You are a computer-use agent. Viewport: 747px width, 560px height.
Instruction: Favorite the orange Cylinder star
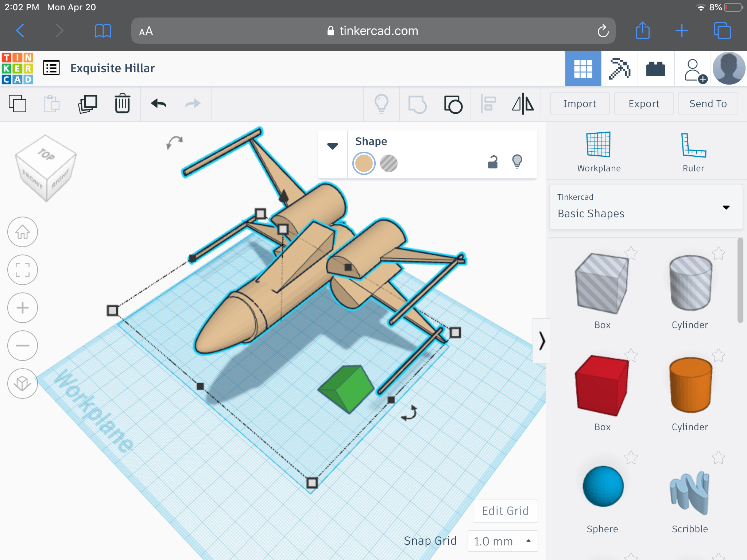coord(718,355)
